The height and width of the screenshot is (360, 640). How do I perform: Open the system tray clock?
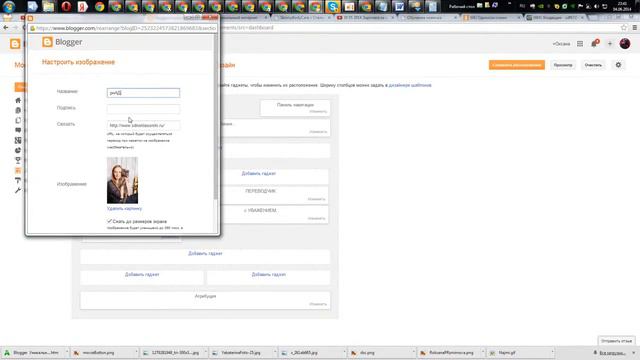622,7
